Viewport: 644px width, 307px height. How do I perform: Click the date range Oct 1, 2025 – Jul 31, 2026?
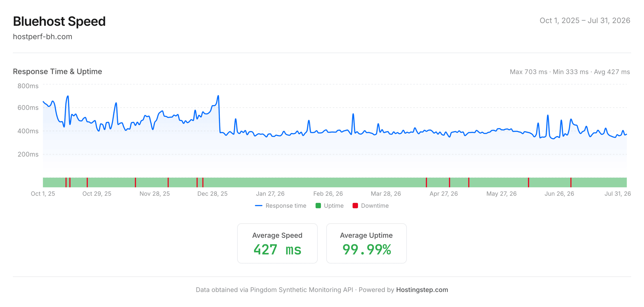(x=585, y=20)
